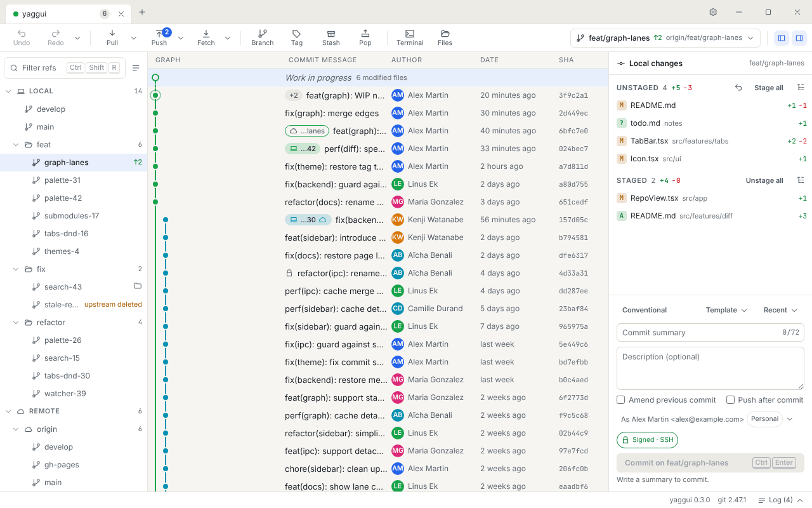Toggle the left sidebar panel icon
Viewport: 812px width, 508px height.
click(x=782, y=38)
